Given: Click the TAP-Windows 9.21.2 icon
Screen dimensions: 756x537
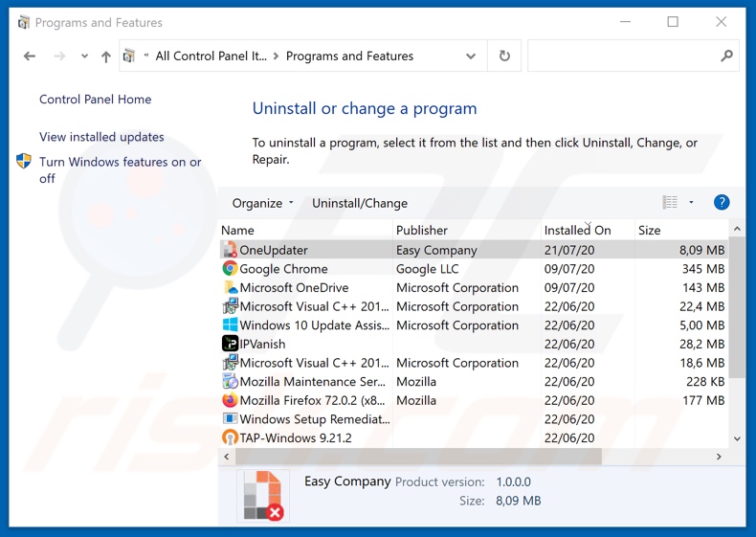Looking at the screenshot, I should (x=230, y=438).
